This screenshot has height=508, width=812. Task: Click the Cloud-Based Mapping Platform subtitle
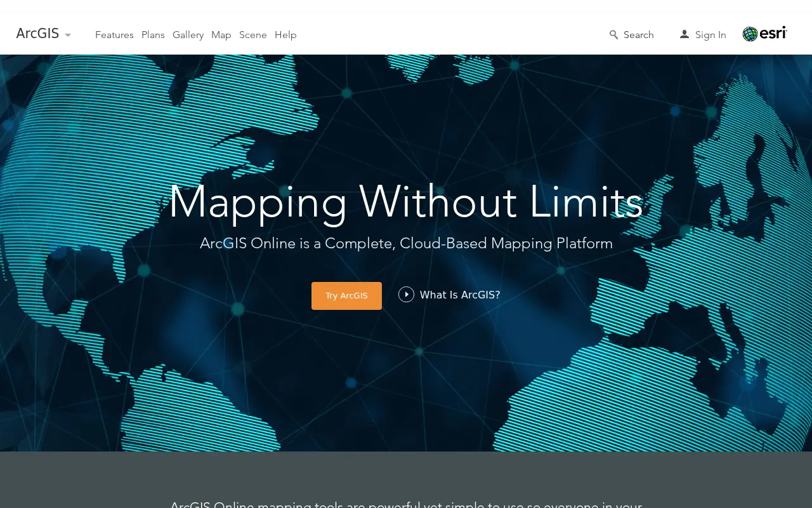[406, 243]
